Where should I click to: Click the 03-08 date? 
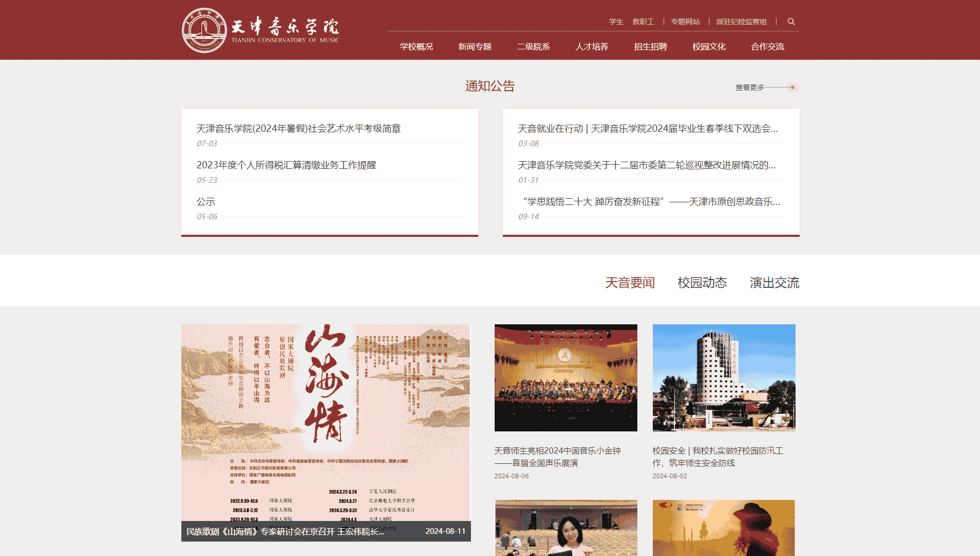(x=529, y=144)
